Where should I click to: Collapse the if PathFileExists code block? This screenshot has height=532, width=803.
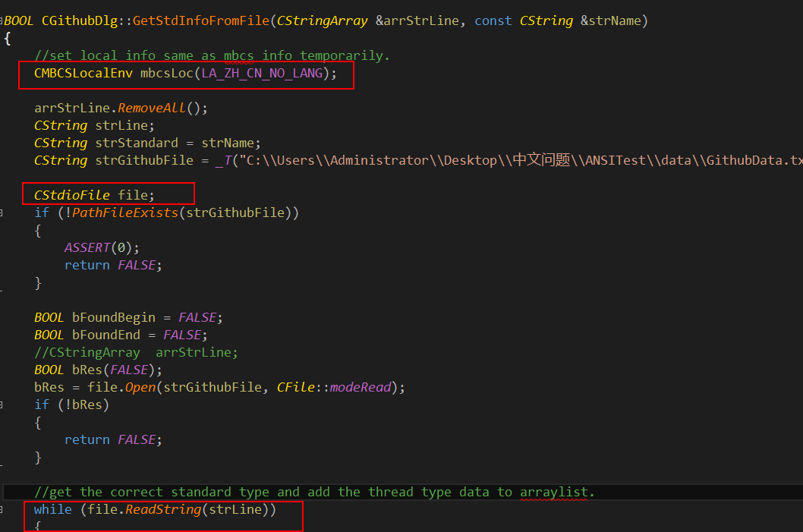(2, 212)
